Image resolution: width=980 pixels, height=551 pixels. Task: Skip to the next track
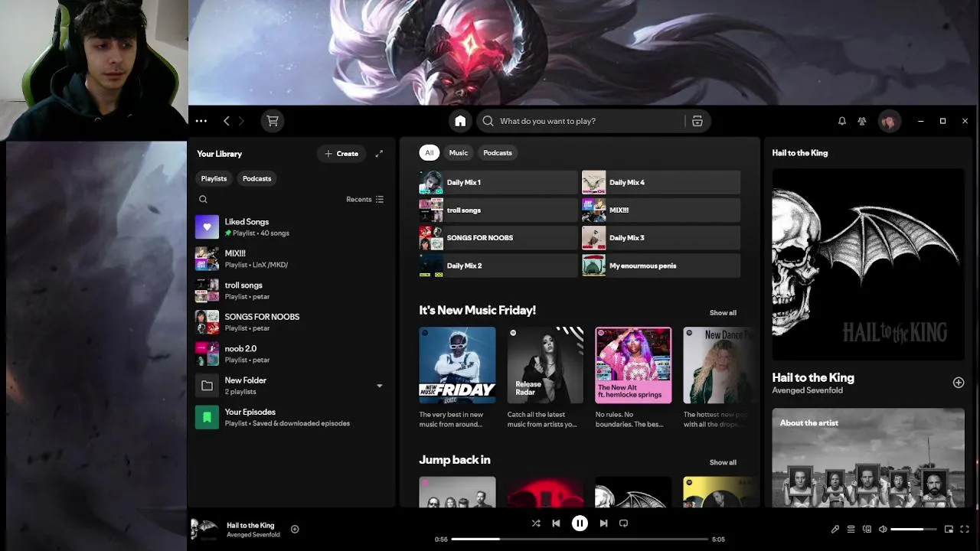point(603,523)
